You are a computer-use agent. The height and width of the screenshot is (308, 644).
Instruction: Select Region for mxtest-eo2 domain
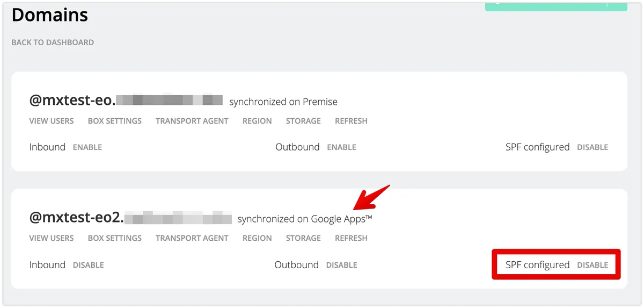[x=257, y=238]
